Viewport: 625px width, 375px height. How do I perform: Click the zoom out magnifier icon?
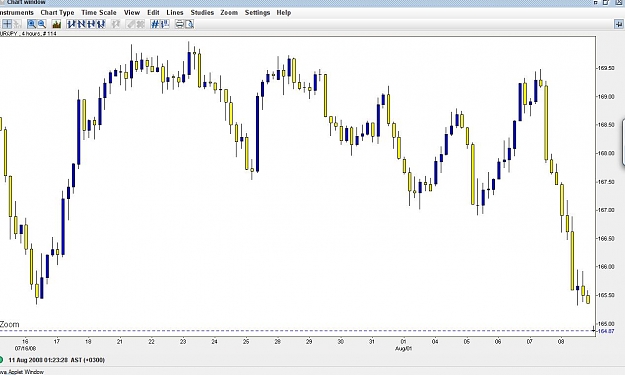pyautogui.click(x=42, y=24)
